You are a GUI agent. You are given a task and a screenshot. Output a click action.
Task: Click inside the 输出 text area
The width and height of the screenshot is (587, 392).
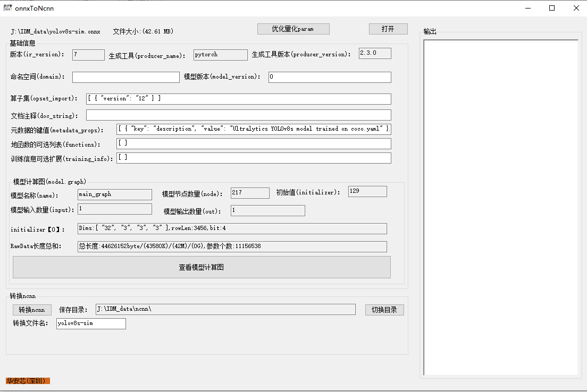(500, 207)
